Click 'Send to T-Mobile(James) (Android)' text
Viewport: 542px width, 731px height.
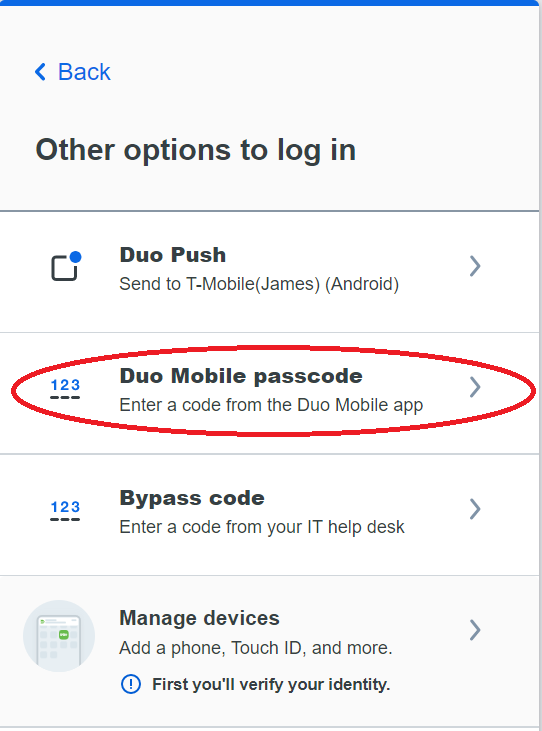[x=259, y=284]
